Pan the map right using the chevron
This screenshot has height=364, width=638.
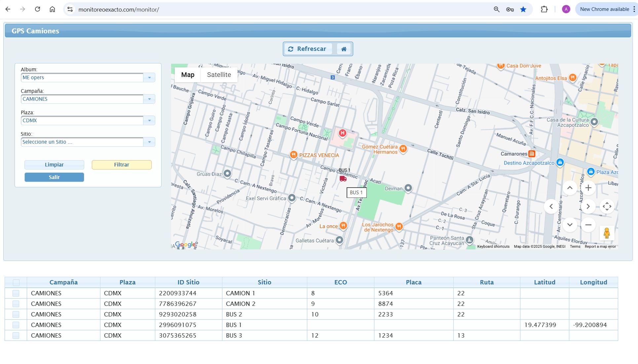coord(588,206)
